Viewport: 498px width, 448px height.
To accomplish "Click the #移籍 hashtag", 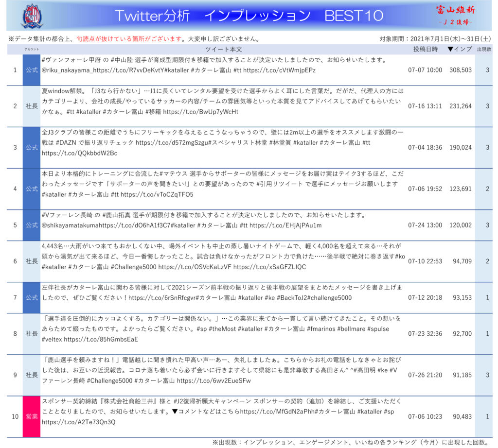I will coord(153,112).
